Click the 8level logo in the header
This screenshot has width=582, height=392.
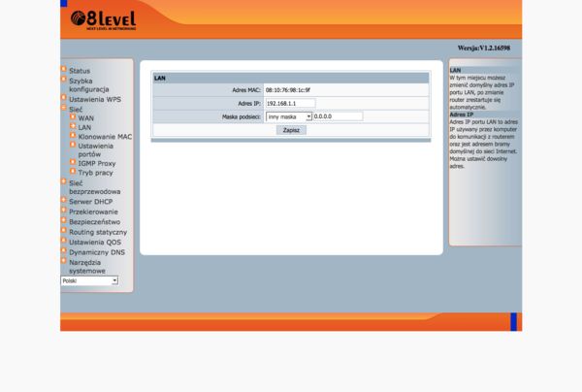pos(103,20)
